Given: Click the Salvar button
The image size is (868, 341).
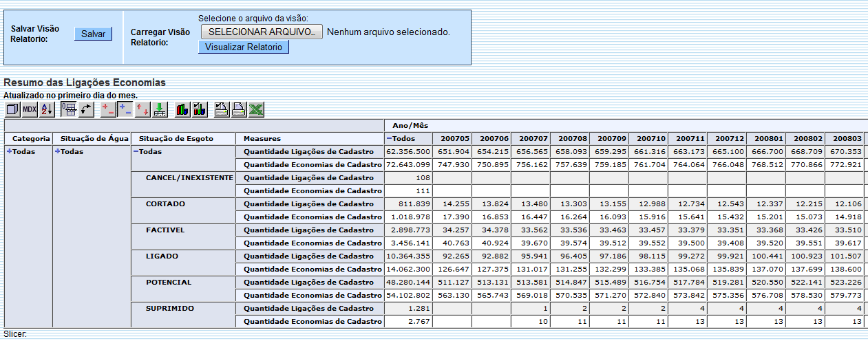Looking at the screenshot, I should pos(93,34).
